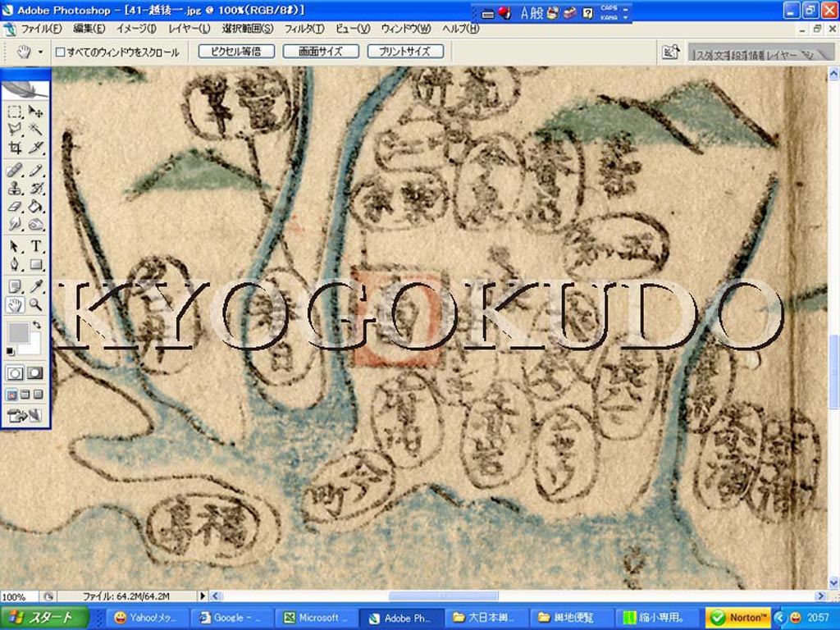Click the horizontal scrollbar thumb

[x=444, y=596]
